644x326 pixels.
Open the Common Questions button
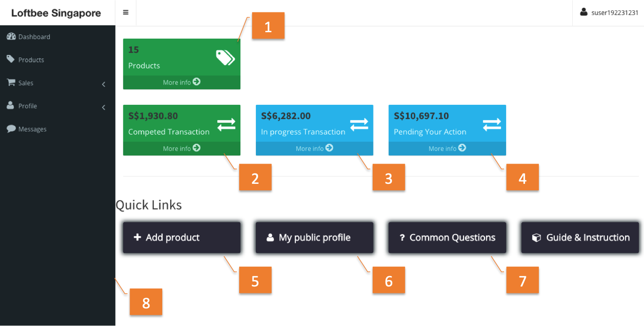tap(447, 238)
